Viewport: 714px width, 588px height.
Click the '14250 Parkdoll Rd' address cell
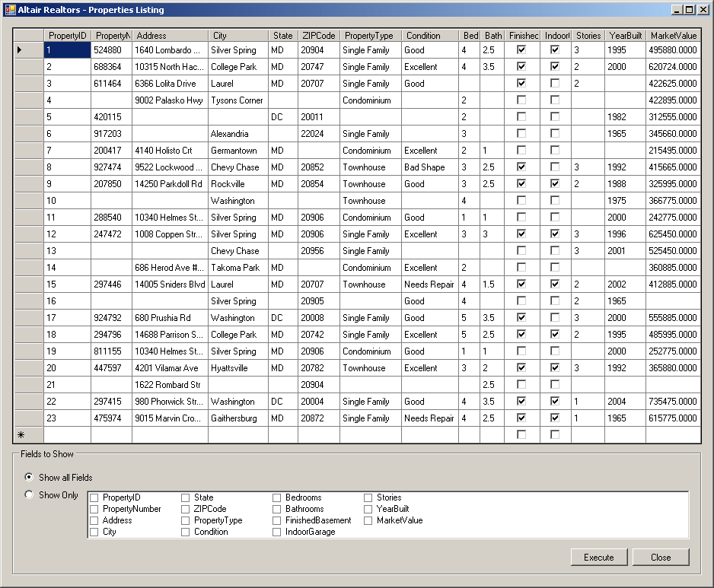(x=170, y=184)
